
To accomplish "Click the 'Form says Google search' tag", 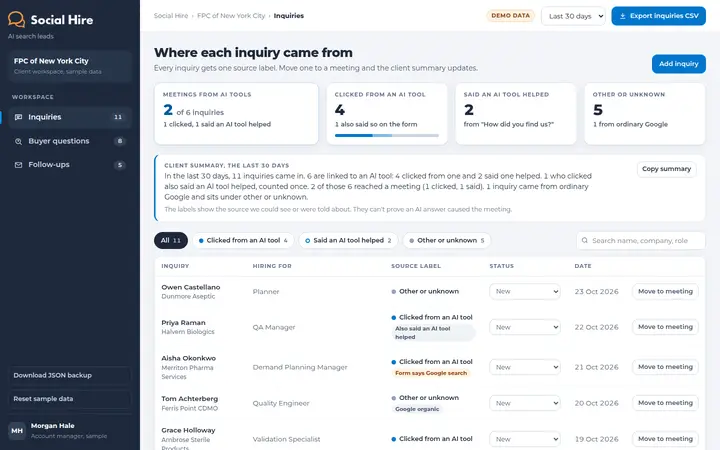I will (x=431, y=373).
